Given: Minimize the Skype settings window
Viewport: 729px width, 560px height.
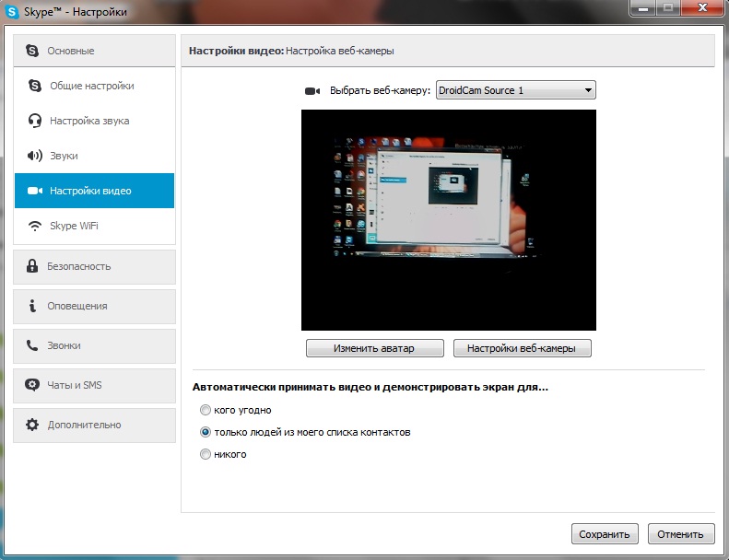Looking at the screenshot, I should point(643,9).
